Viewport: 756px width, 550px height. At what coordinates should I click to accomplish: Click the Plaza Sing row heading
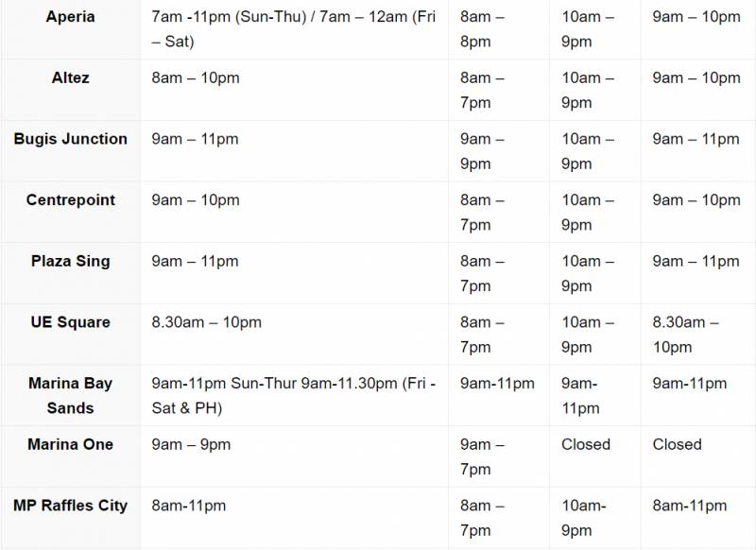[x=70, y=261]
